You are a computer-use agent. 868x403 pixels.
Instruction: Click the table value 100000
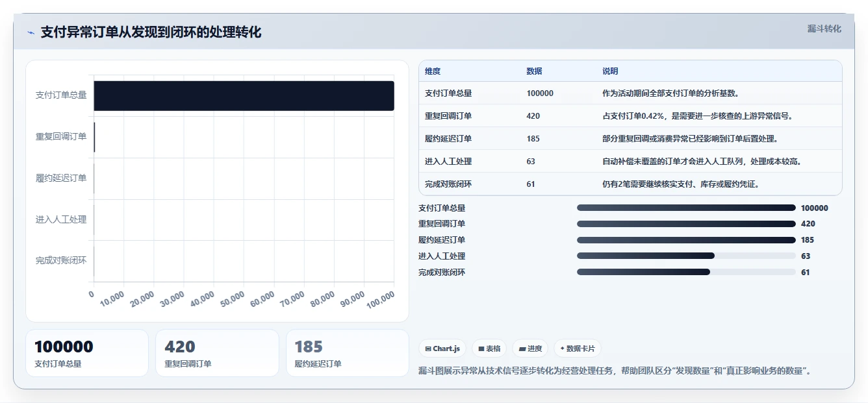[x=540, y=93]
